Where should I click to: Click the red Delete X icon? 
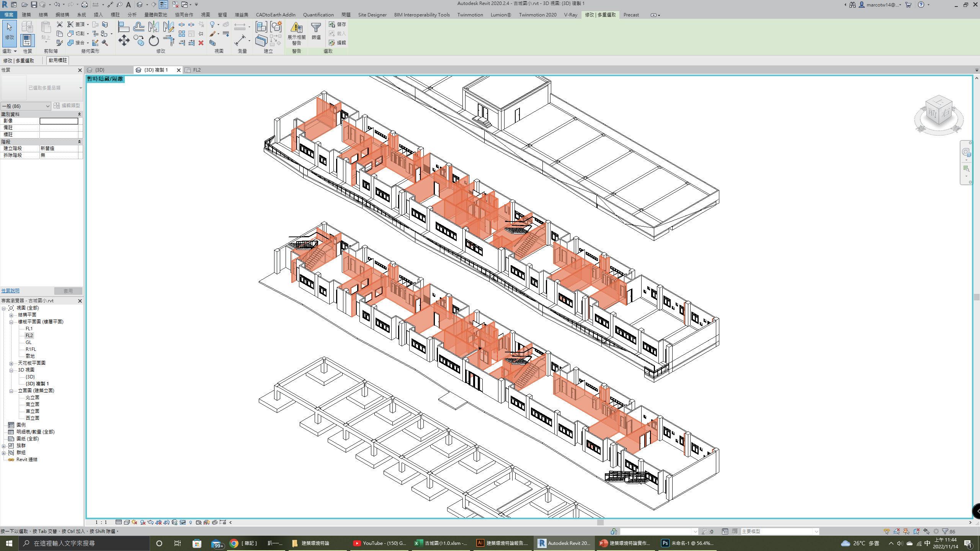[x=201, y=43]
